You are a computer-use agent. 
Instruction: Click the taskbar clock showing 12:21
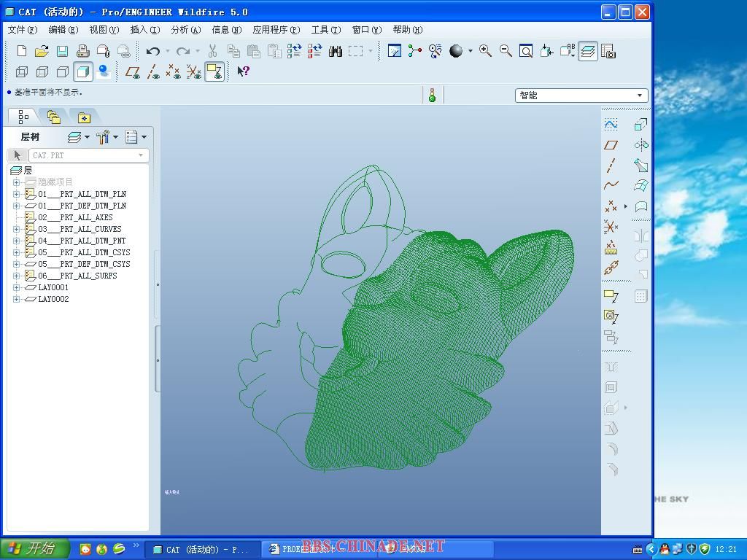coord(726,550)
